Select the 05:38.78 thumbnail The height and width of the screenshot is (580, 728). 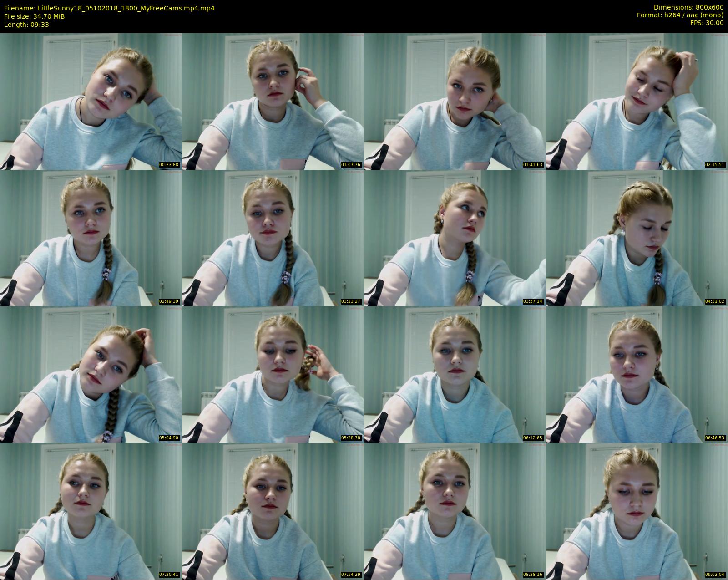click(x=273, y=374)
